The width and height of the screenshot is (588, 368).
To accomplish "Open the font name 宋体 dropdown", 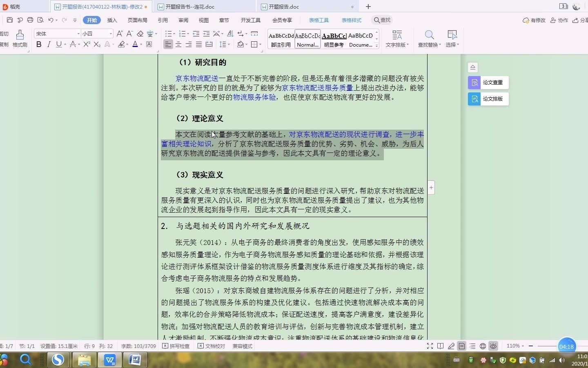I will point(78,34).
